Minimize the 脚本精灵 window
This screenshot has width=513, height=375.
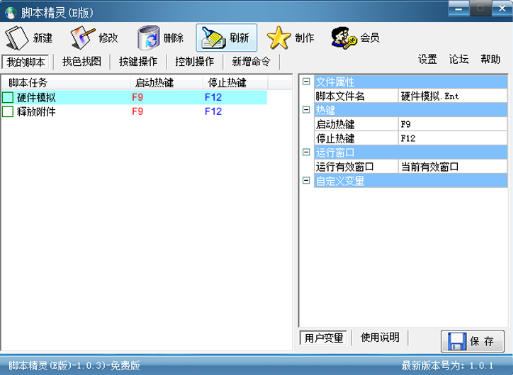[x=459, y=8]
